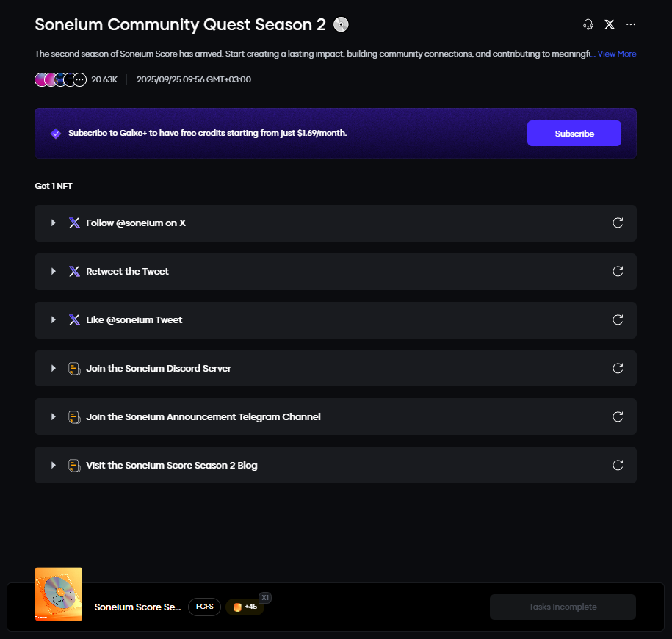
Task: Expand the Follow @soneium on X task
Action: [x=54, y=223]
